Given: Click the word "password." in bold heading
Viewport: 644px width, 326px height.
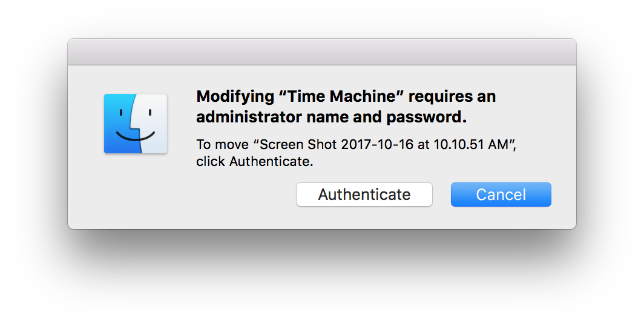Looking at the screenshot, I should [427, 118].
